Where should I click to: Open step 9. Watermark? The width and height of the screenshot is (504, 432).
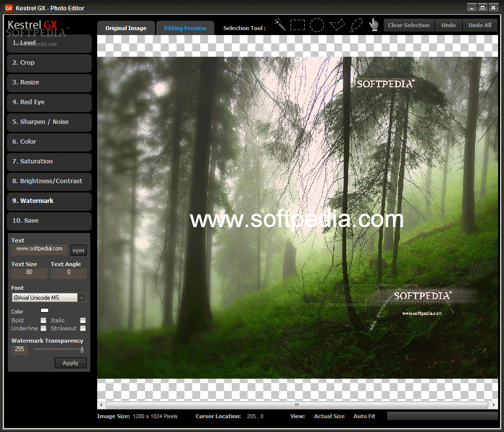[49, 201]
